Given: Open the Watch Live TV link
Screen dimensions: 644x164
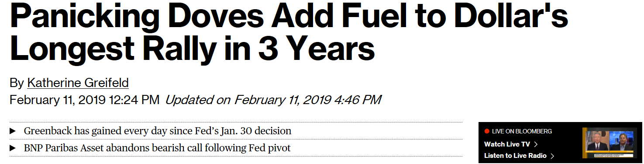Looking at the screenshot, I should click(x=507, y=144).
